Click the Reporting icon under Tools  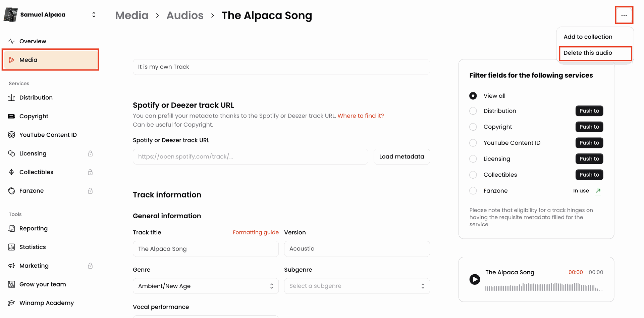11,228
